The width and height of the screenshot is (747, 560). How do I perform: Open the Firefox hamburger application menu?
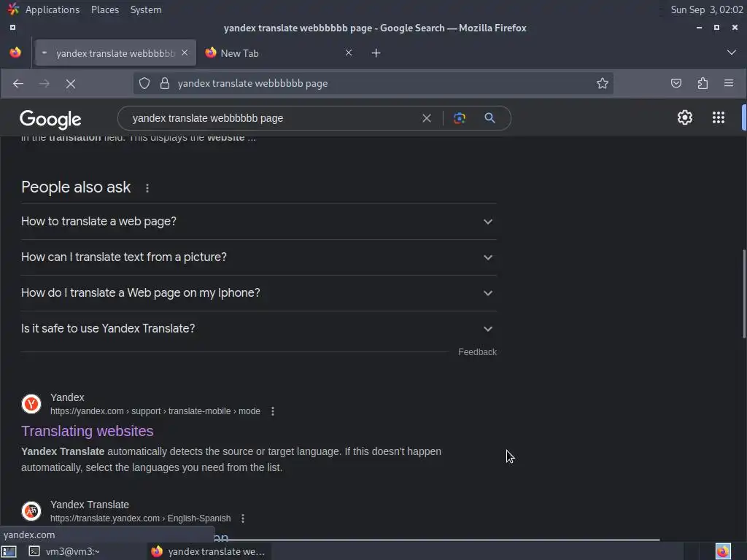point(729,83)
